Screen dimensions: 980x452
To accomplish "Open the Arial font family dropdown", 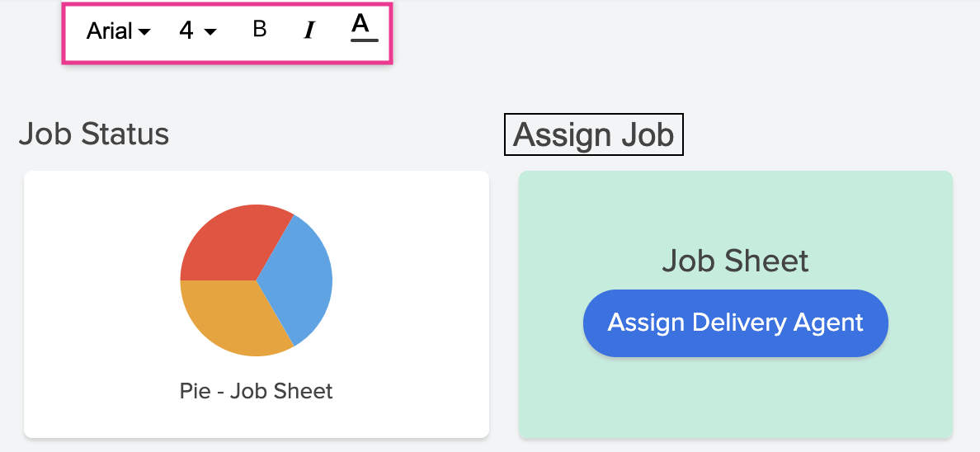I will click(118, 31).
